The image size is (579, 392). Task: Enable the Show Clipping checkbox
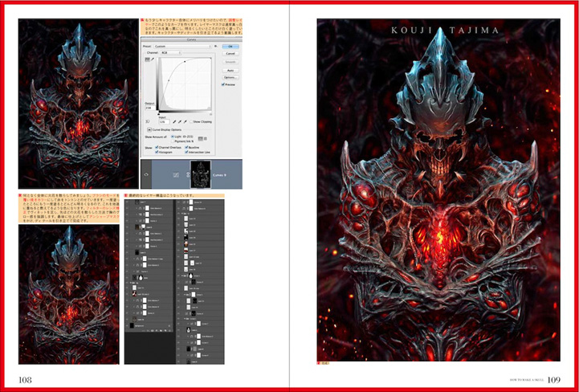click(x=191, y=121)
